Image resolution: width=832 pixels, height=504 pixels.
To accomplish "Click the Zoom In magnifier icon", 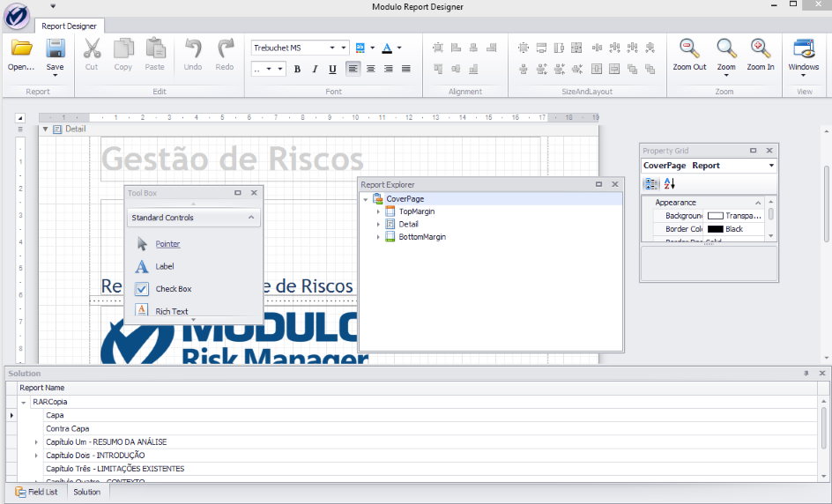I will coord(761,48).
